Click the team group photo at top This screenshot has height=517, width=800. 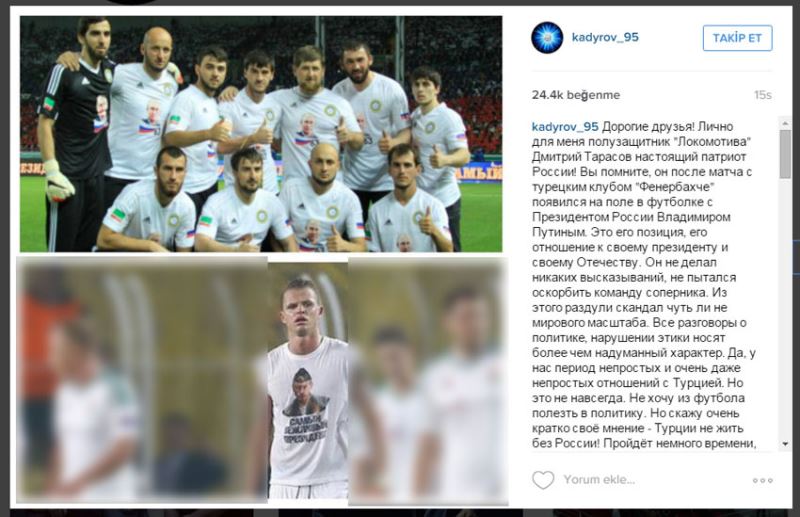coord(261,134)
